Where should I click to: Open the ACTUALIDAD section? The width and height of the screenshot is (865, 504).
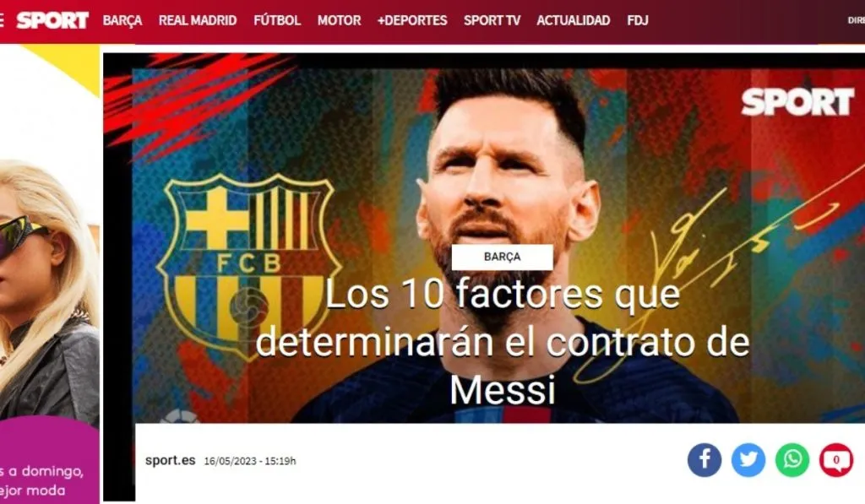point(574,20)
